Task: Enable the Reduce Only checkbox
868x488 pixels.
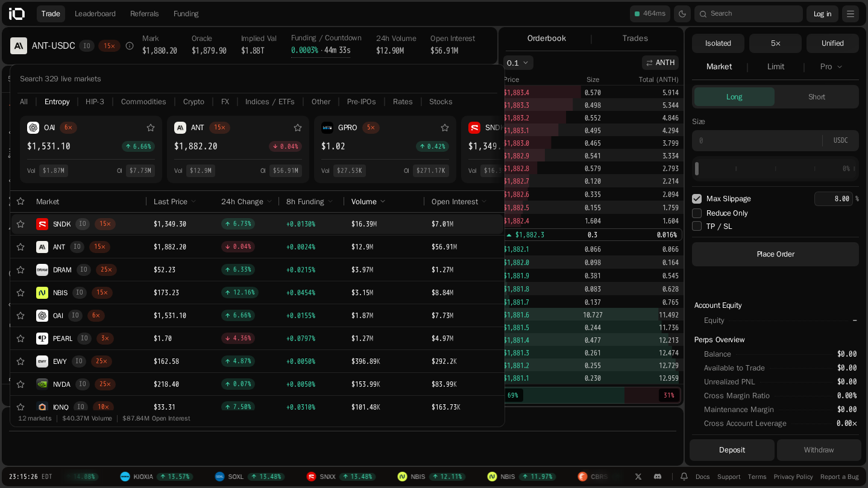Action: point(697,213)
